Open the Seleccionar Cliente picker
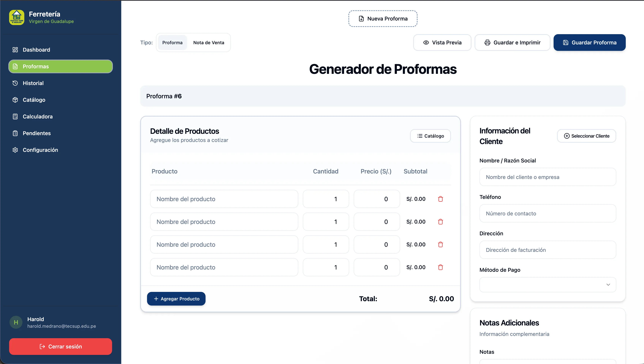 pos(586,136)
